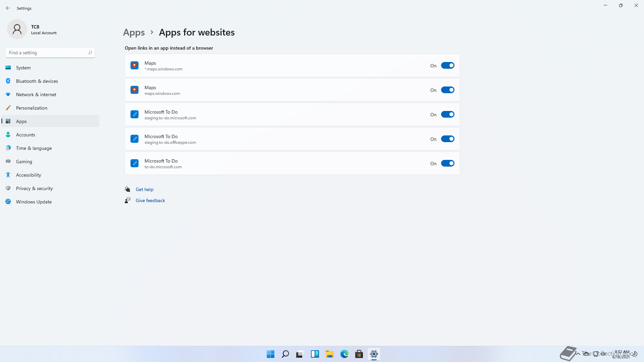Click Apps breadcrumb link in header

click(134, 33)
